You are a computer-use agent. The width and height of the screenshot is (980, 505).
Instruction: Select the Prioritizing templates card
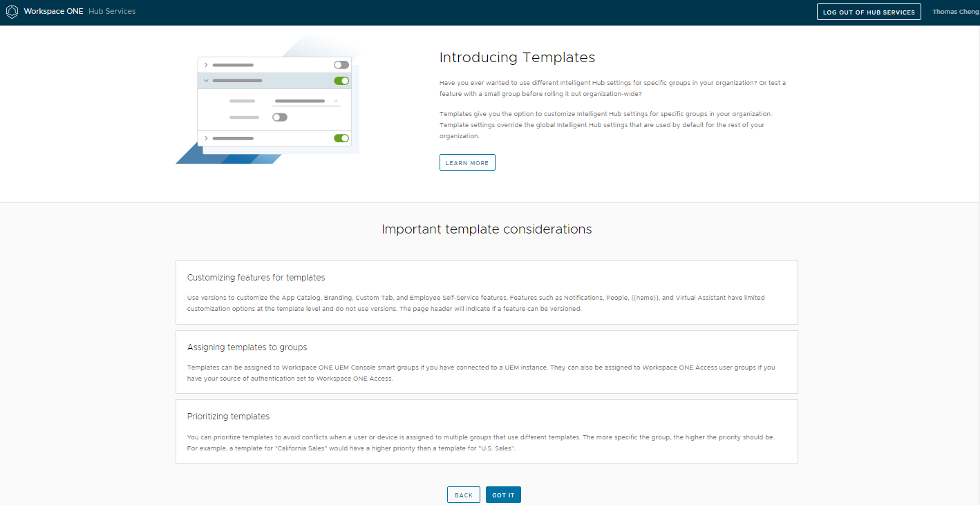coord(487,431)
